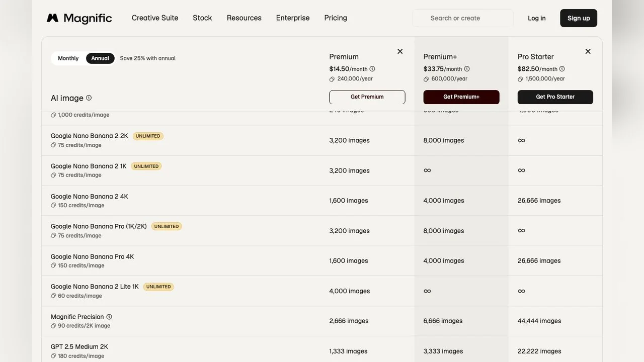The image size is (644, 362).
Task: Click the 44,444 images cell
Action: pyautogui.click(x=539, y=321)
